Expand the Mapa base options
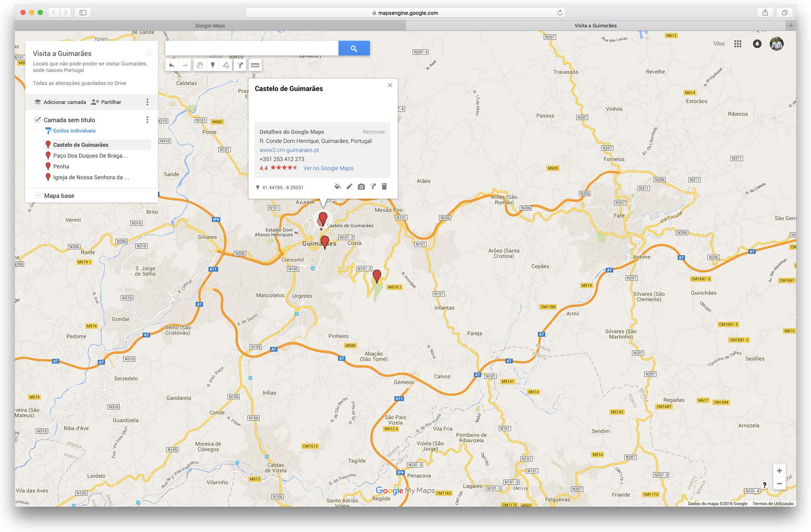 [38, 195]
